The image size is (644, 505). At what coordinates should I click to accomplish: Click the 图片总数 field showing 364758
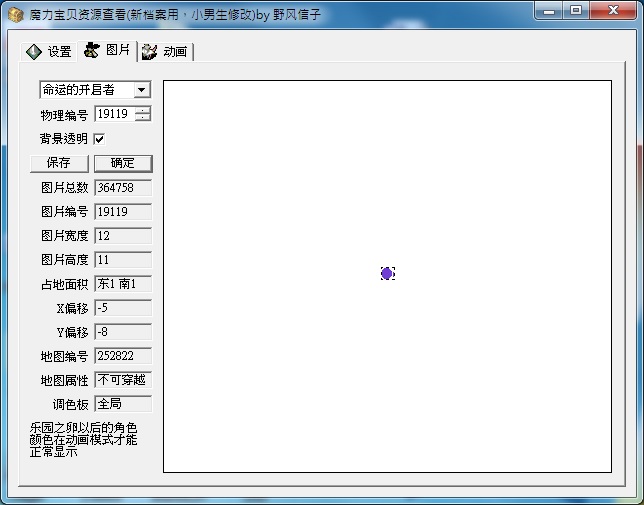click(122, 187)
